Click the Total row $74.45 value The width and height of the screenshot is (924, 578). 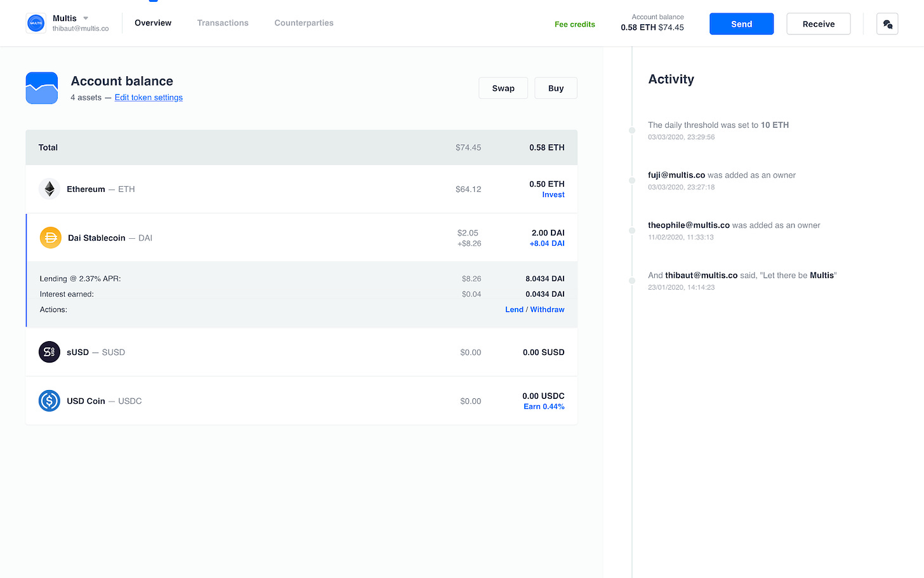[468, 147]
